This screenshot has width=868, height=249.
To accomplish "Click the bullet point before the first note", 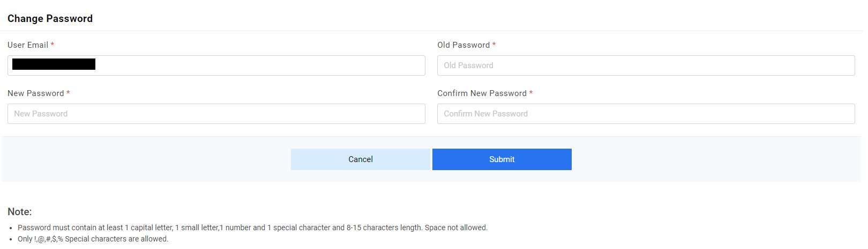I will 11,228.
